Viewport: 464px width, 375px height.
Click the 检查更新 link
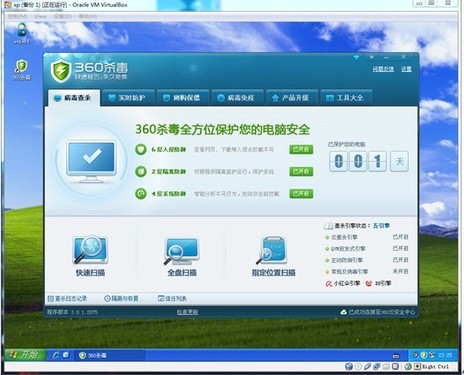coord(187,312)
